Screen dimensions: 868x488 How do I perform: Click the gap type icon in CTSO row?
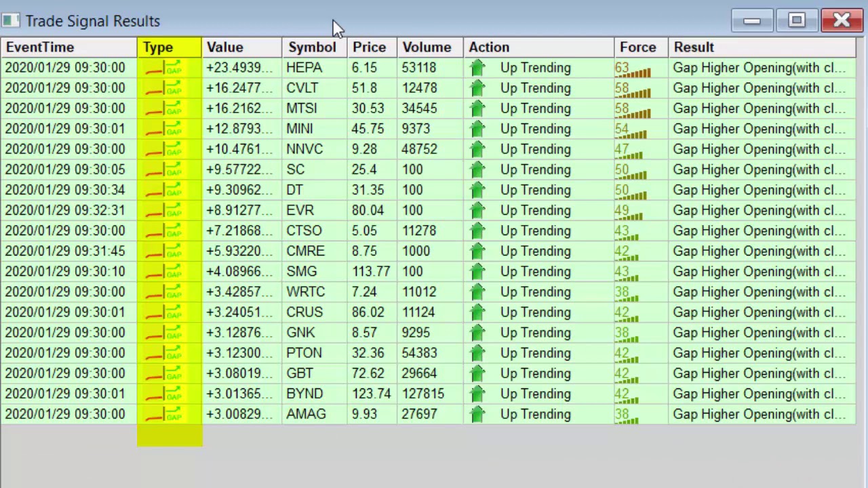(163, 231)
